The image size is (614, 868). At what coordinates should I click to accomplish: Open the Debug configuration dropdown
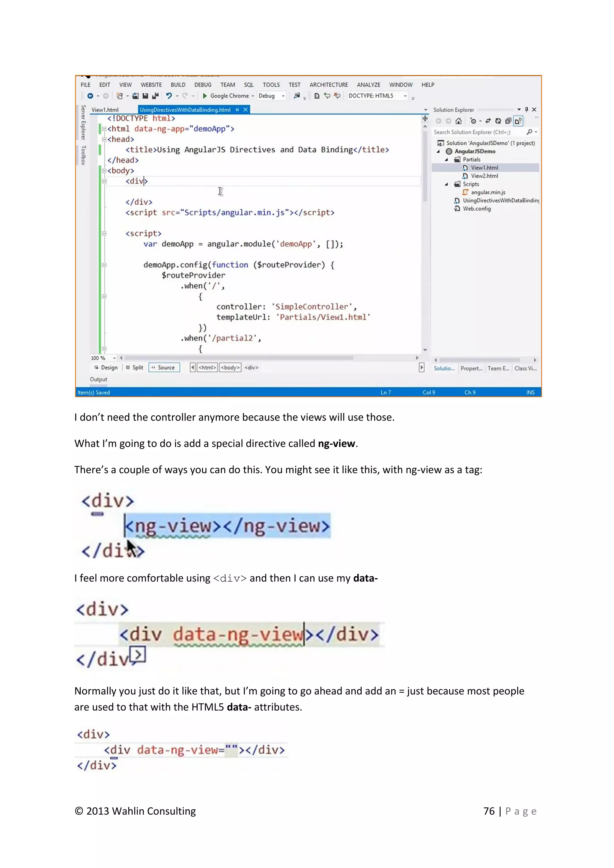283,96
